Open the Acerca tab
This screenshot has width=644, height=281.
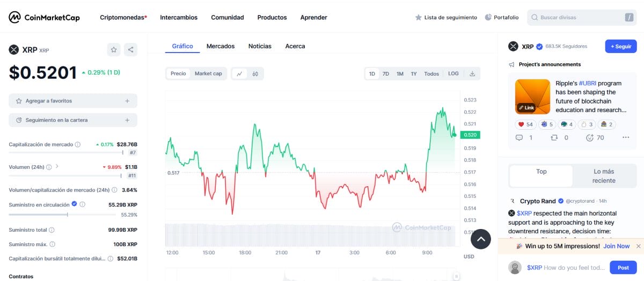click(295, 46)
